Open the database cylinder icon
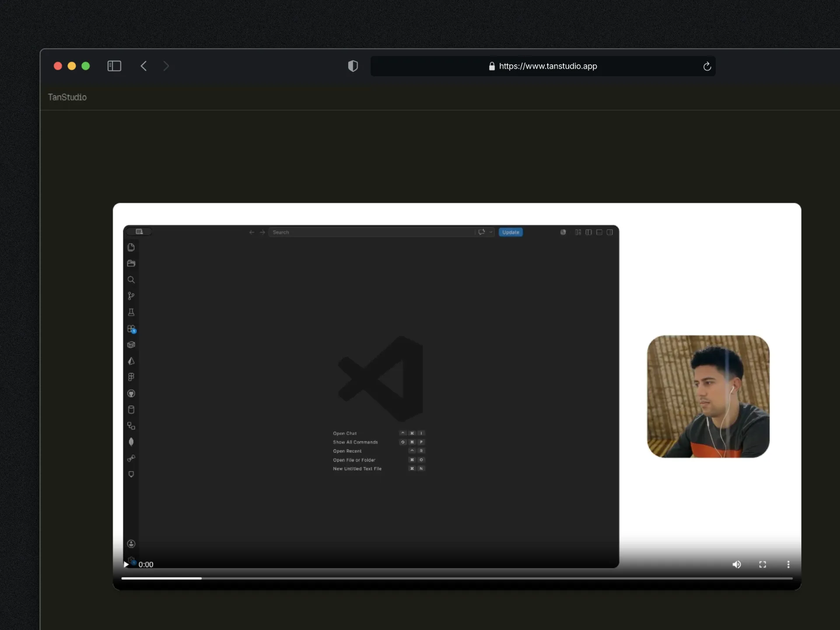This screenshot has width=840, height=630. click(131, 409)
